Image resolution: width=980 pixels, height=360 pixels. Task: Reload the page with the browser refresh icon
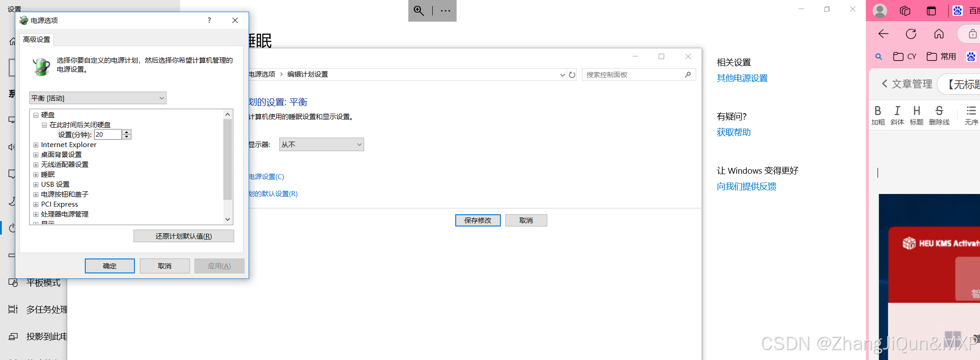click(x=911, y=34)
